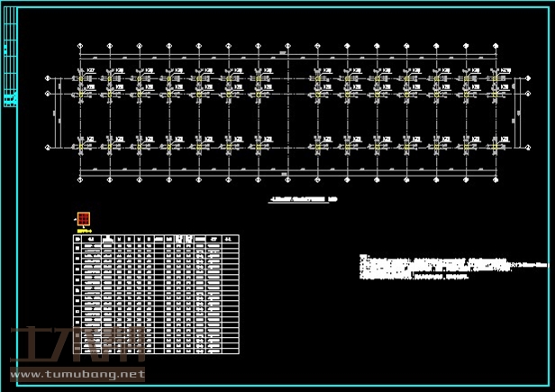Click the last column header of schedule table
The height and width of the screenshot is (392, 555).
[229, 240]
